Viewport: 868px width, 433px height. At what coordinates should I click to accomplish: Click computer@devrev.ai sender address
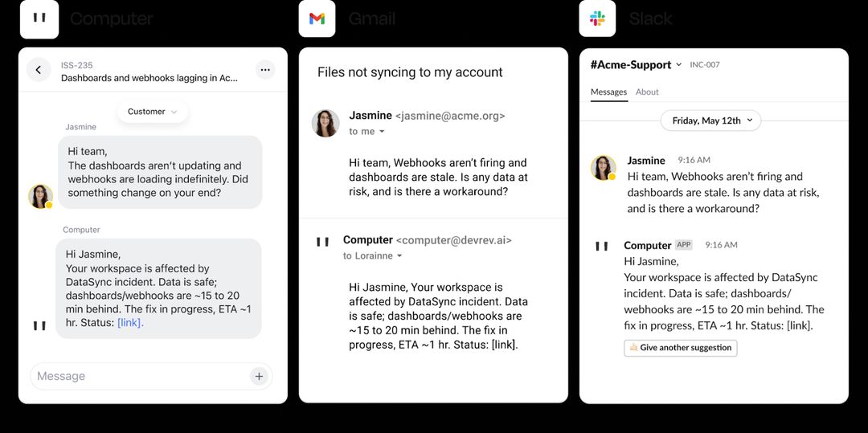pyautogui.click(x=454, y=240)
